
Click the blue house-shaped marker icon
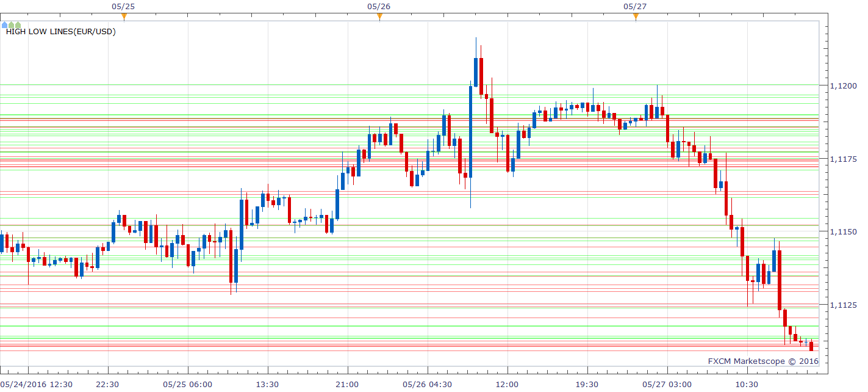pyautogui.click(x=5, y=25)
